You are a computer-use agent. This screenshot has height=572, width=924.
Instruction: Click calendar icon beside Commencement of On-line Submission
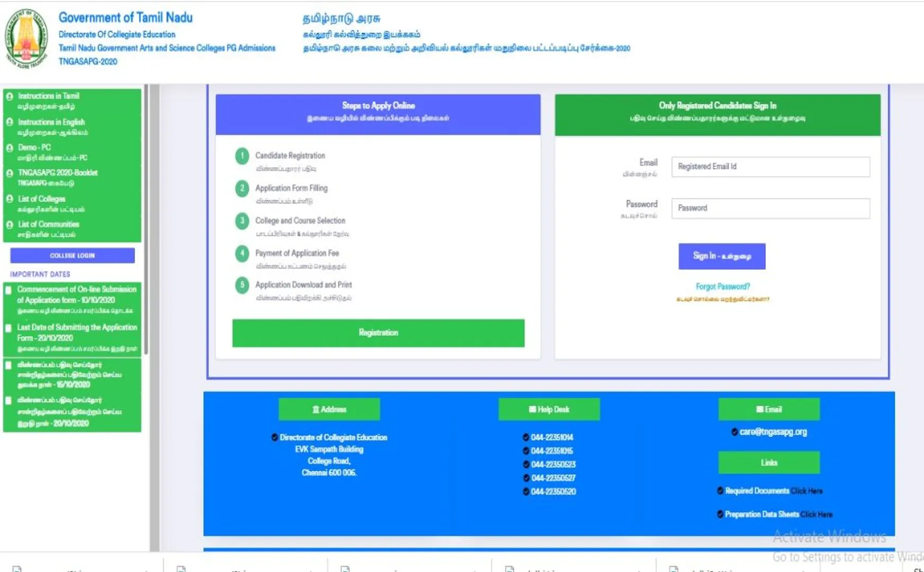coord(8,290)
